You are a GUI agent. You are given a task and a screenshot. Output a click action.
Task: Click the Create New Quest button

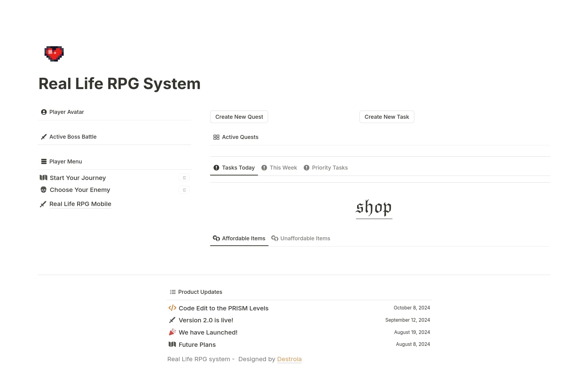[x=239, y=117]
